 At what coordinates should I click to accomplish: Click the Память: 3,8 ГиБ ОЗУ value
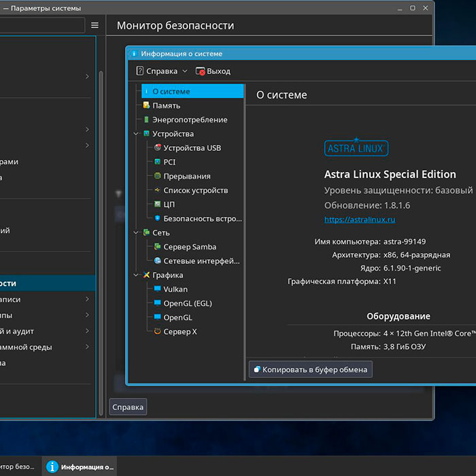pos(405,346)
